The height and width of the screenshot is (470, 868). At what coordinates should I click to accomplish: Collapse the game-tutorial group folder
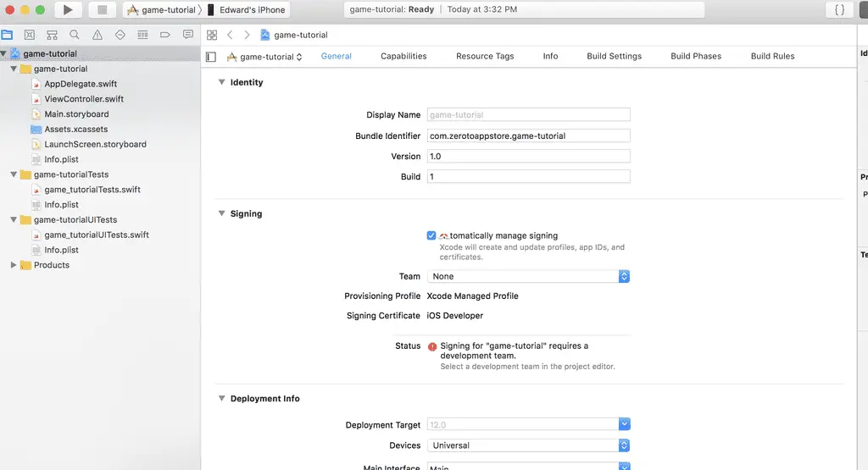14,69
